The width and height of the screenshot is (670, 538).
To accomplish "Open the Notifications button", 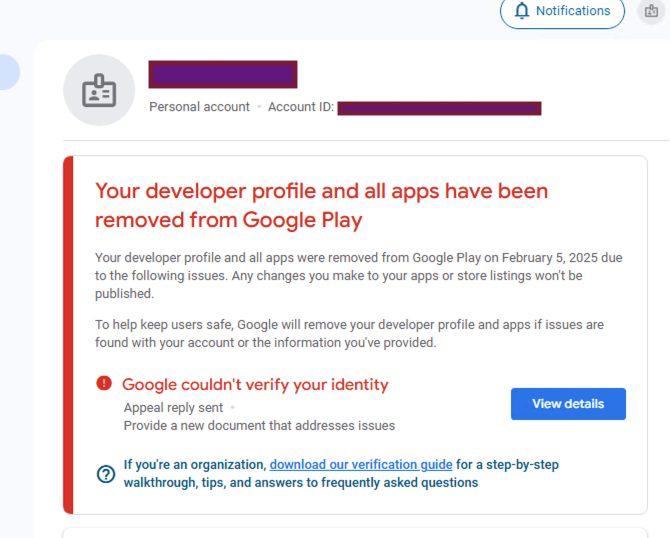I will [562, 11].
